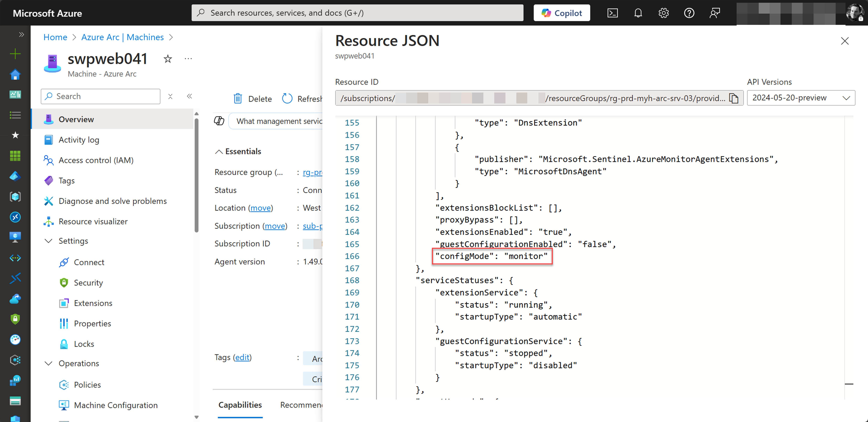This screenshot has width=868, height=422.
Task: Open portal settings with the gear icon
Action: pos(663,13)
